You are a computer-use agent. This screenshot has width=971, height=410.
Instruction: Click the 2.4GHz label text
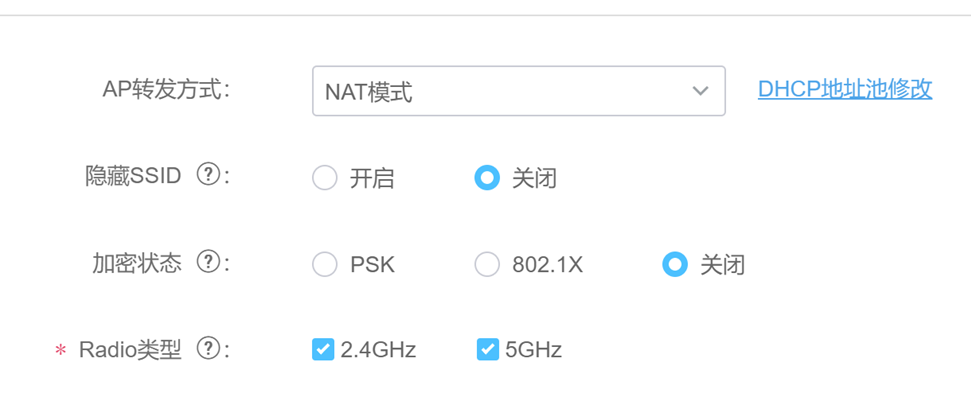[378, 350]
